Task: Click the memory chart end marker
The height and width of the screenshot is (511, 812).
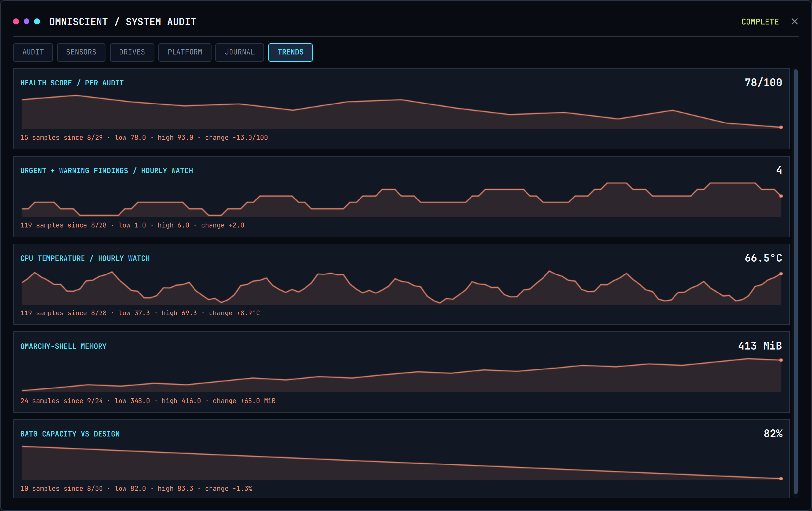Action: point(781,360)
